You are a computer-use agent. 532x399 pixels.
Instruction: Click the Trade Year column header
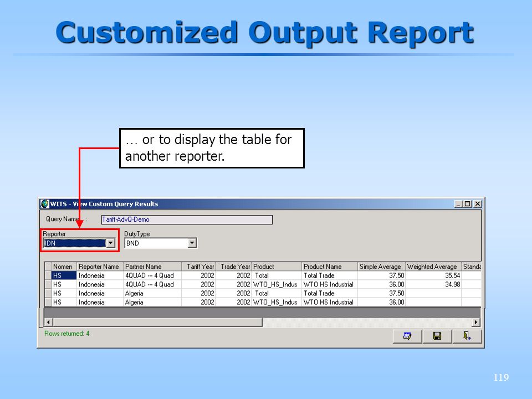tap(234, 267)
